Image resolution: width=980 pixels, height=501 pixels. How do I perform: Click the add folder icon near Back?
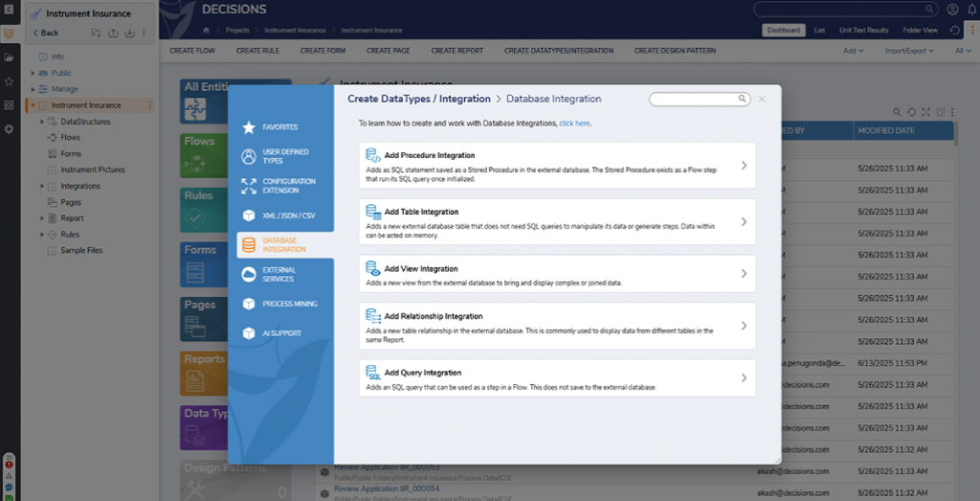[x=96, y=33]
